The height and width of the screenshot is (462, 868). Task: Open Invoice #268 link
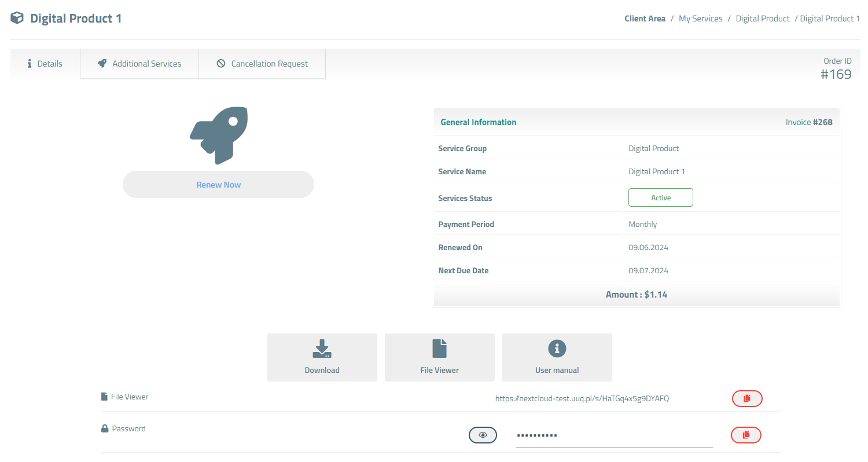click(x=809, y=122)
